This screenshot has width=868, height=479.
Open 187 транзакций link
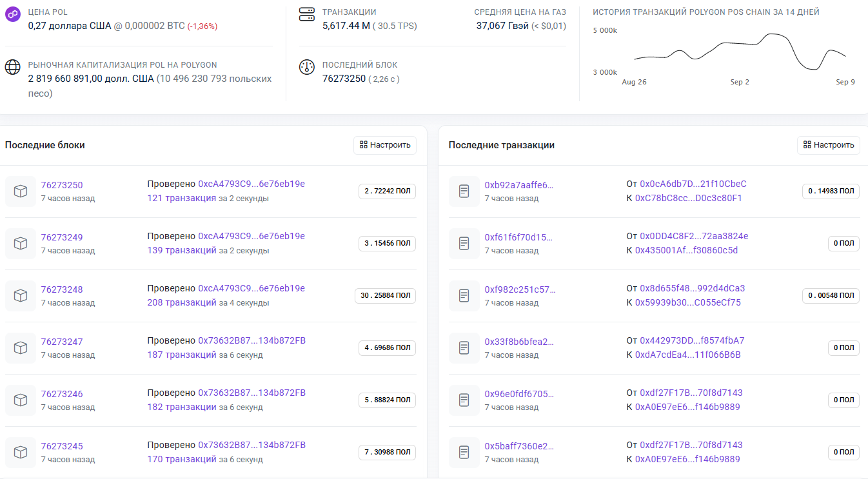[182, 355]
